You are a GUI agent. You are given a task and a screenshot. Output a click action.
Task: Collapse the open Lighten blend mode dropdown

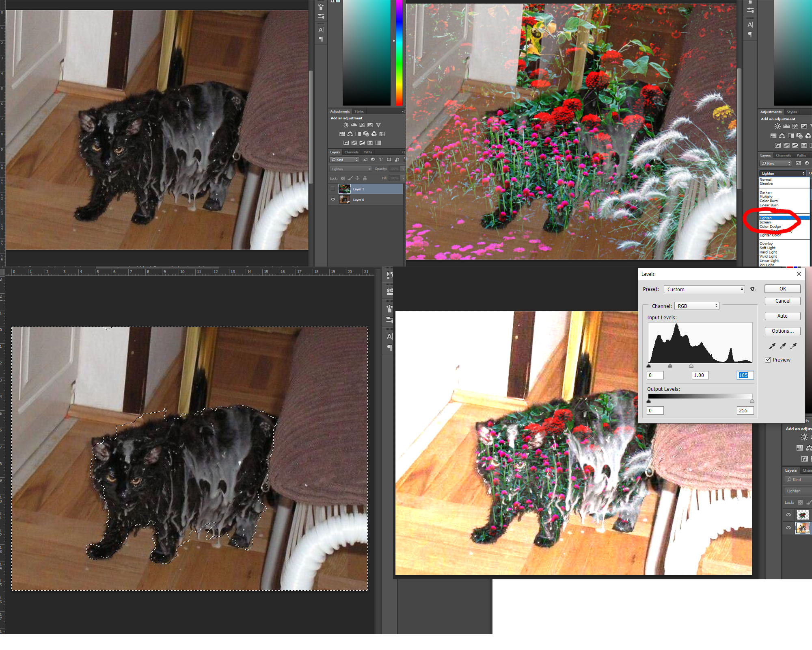tap(782, 173)
